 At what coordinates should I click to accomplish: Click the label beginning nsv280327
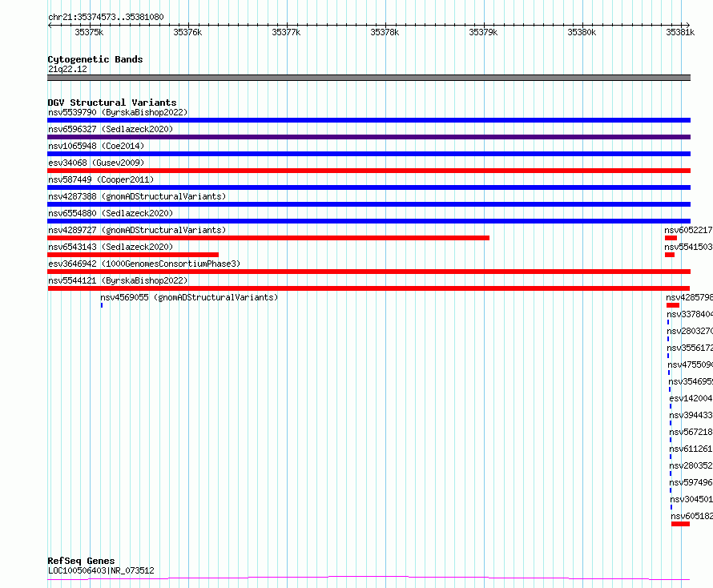pyautogui.click(x=690, y=331)
